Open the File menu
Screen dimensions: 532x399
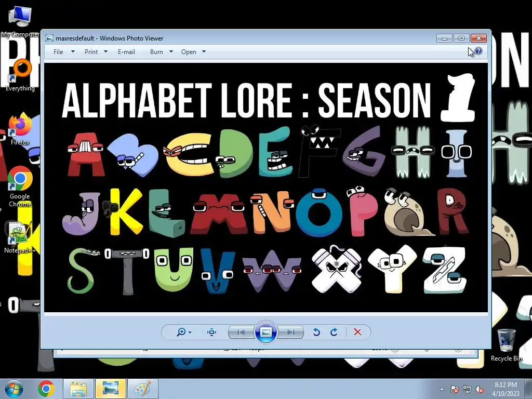click(58, 51)
